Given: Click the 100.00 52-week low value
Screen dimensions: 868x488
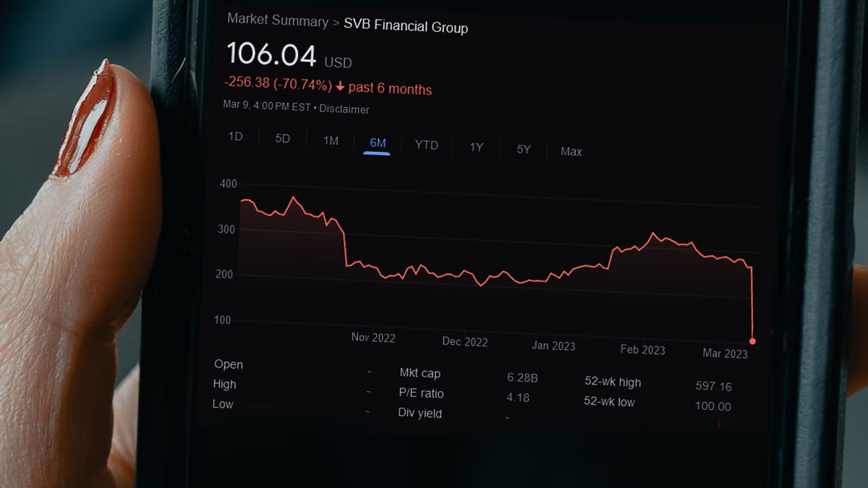Looking at the screenshot, I should 712,406.
